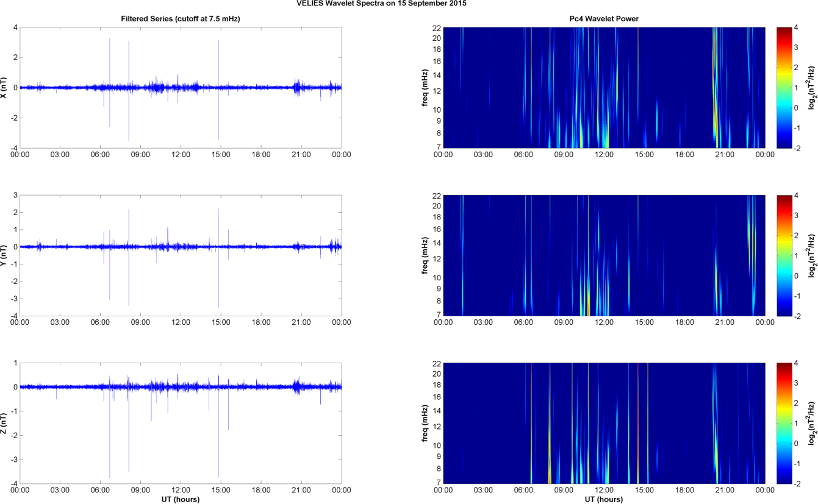This screenshot has width=818, height=504.
Task: Click the 'Pc4 Wavelet Power' plot title
Action: click(603, 19)
